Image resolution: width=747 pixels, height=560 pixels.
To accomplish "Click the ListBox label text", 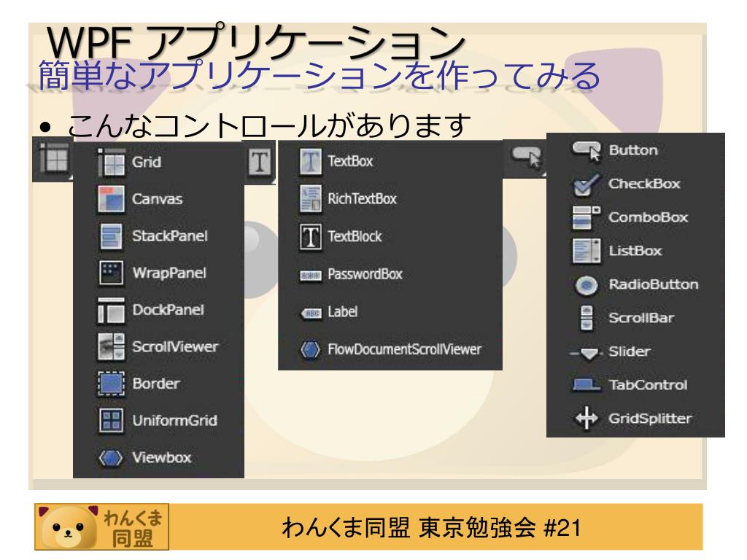I will click(635, 251).
